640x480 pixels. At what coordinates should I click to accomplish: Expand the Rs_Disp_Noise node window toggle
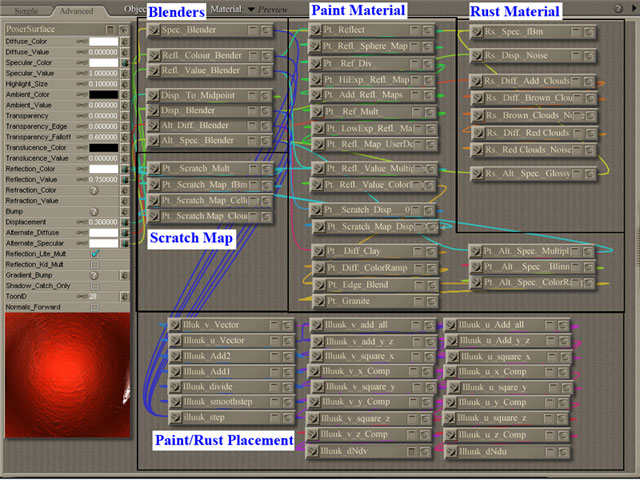575,56
